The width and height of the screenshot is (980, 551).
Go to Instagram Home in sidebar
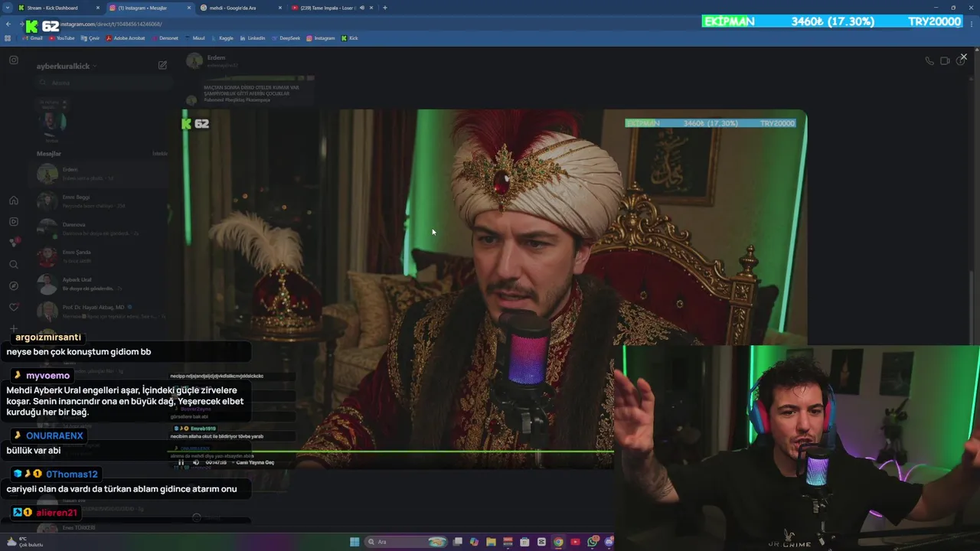(14, 201)
